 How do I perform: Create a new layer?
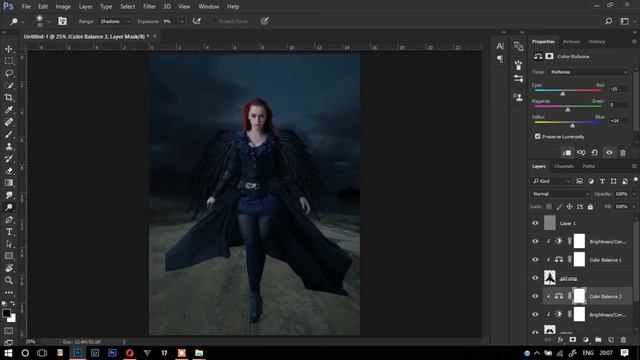(x=611, y=340)
